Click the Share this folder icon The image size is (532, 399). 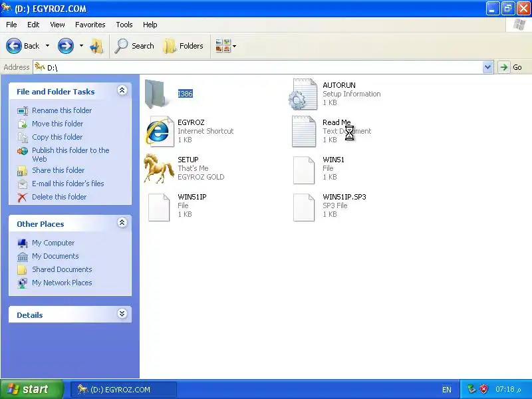(23, 171)
